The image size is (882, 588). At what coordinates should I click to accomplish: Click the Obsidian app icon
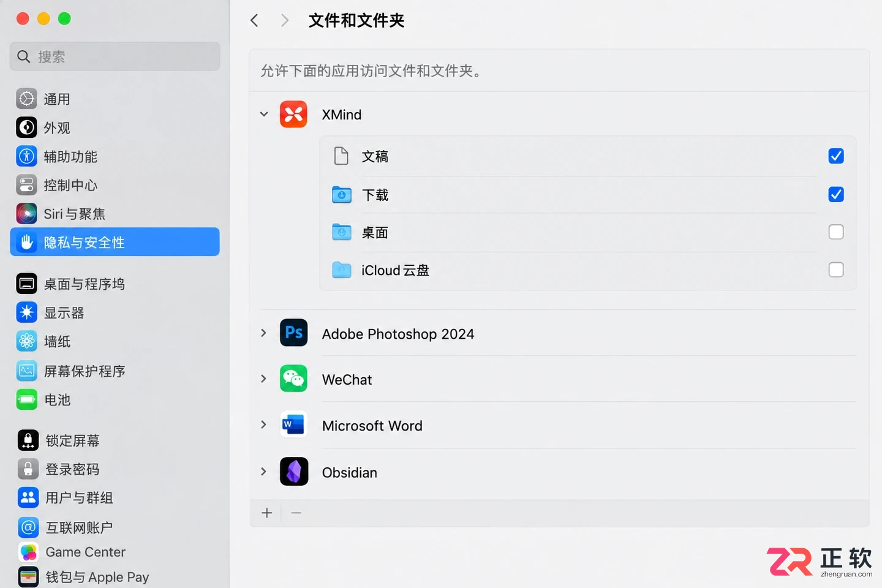pyautogui.click(x=294, y=472)
